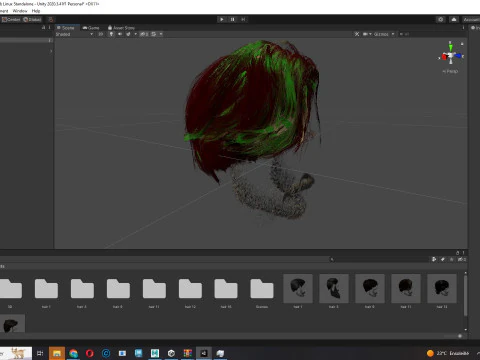Click the Project search field
The height and width of the screenshot is (360, 480).
tap(379, 259)
